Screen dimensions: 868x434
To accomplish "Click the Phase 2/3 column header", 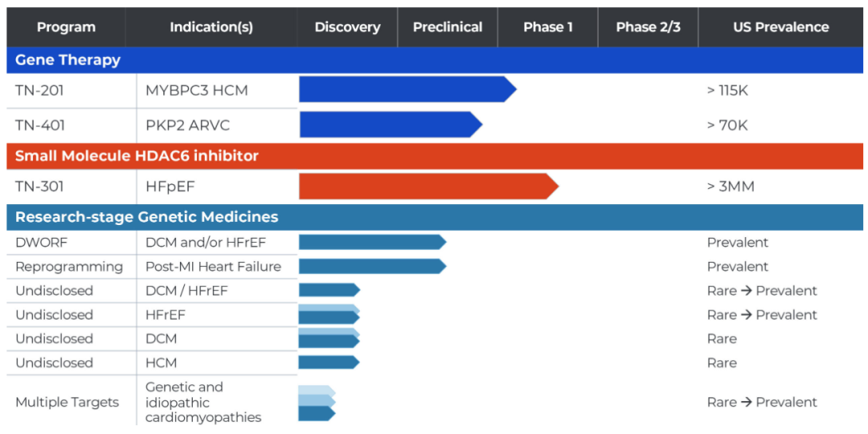I will click(649, 27).
